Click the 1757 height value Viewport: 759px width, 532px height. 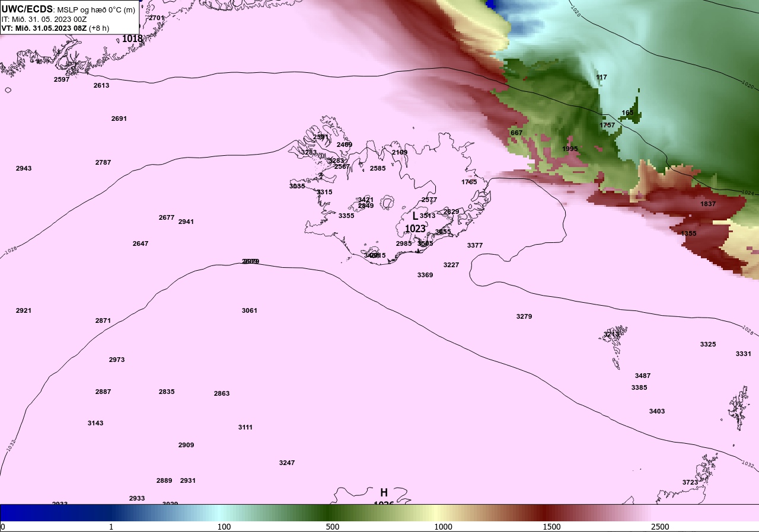pyautogui.click(x=607, y=125)
